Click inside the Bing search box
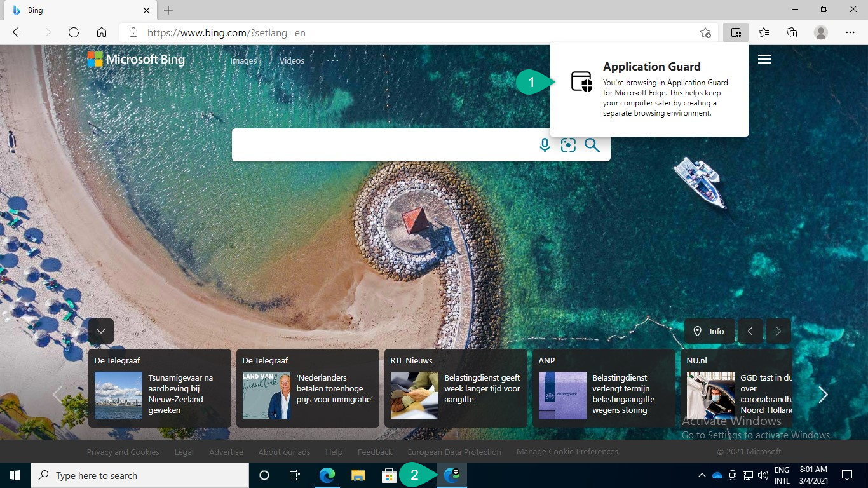The height and width of the screenshot is (488, 868). (381, 145)
